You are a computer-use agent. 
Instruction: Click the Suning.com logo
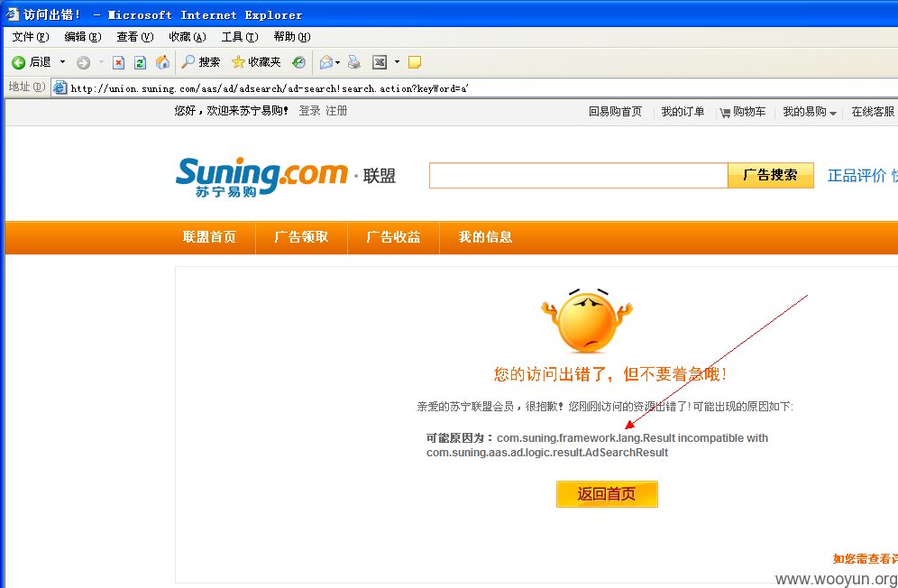261,177
